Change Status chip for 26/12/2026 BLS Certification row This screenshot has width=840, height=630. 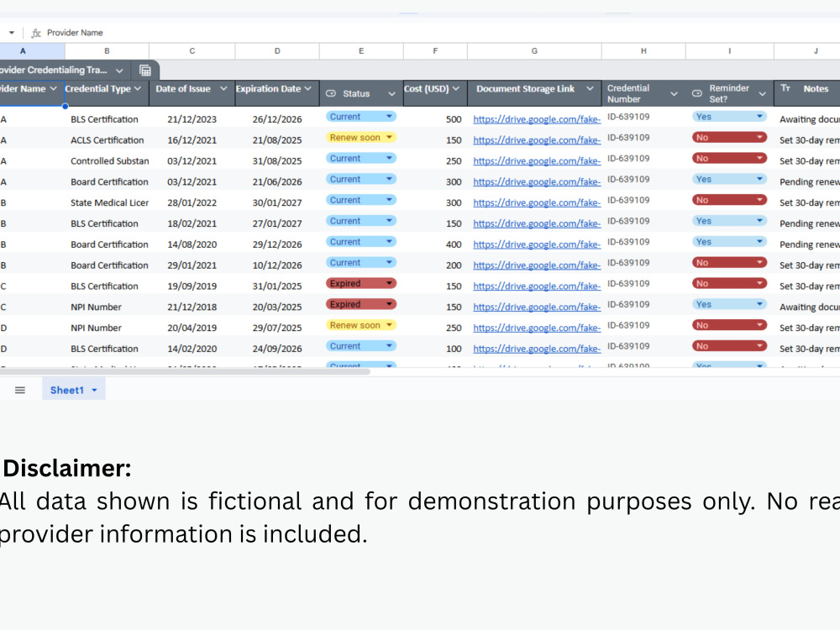[x=361, y=117]
